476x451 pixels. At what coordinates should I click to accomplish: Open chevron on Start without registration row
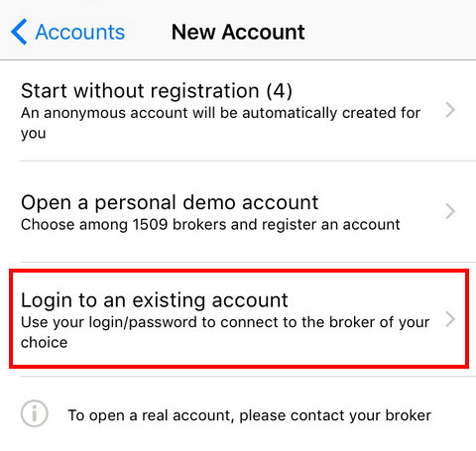[450, 110]
